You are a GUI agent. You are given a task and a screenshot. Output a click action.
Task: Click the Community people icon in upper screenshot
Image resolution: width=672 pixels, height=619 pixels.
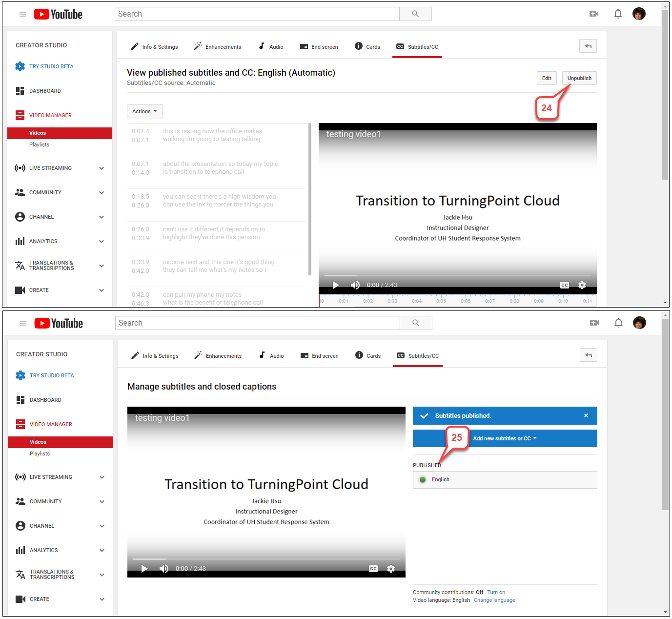(x=20, y=192)
